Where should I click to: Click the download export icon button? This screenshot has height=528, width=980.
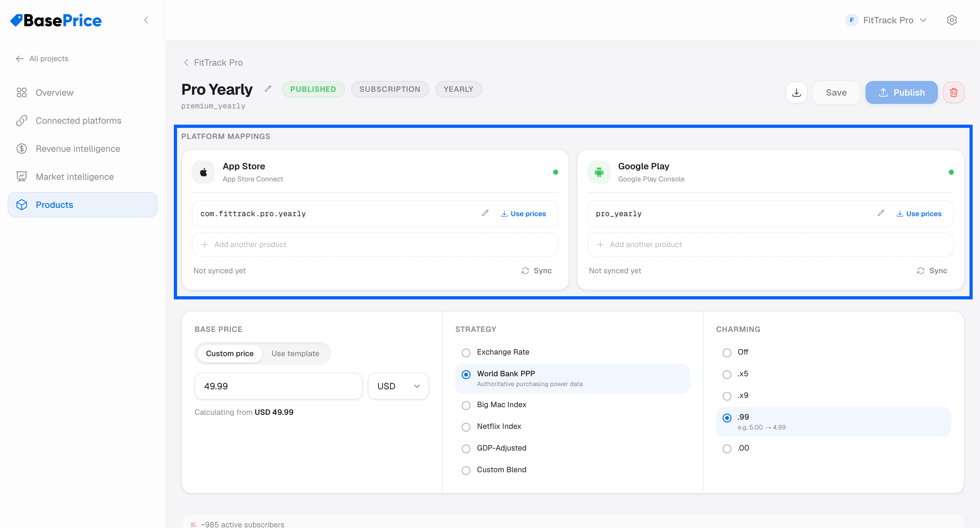pos(797,92)
